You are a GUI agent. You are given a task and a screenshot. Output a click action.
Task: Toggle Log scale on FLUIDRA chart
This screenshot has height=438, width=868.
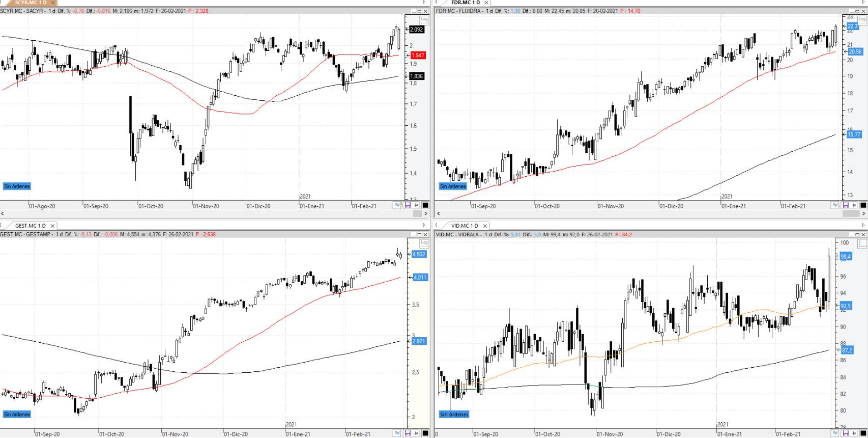click(x=862, y=19)
